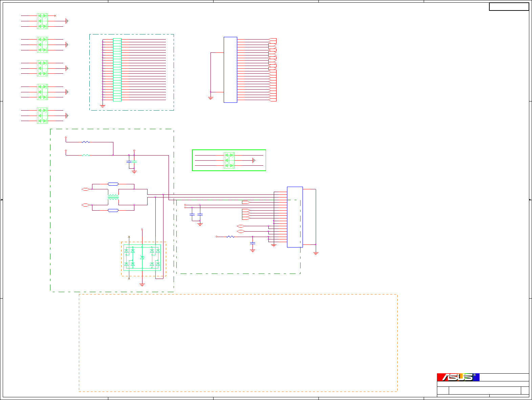Select the green transformer coil symbol

click(113, 197)
